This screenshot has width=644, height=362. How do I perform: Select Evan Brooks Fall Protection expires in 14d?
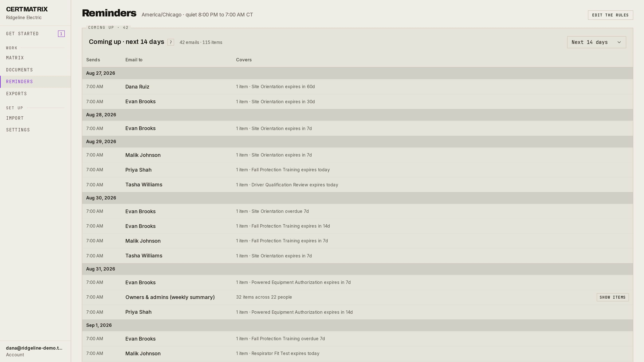(358, 226)
